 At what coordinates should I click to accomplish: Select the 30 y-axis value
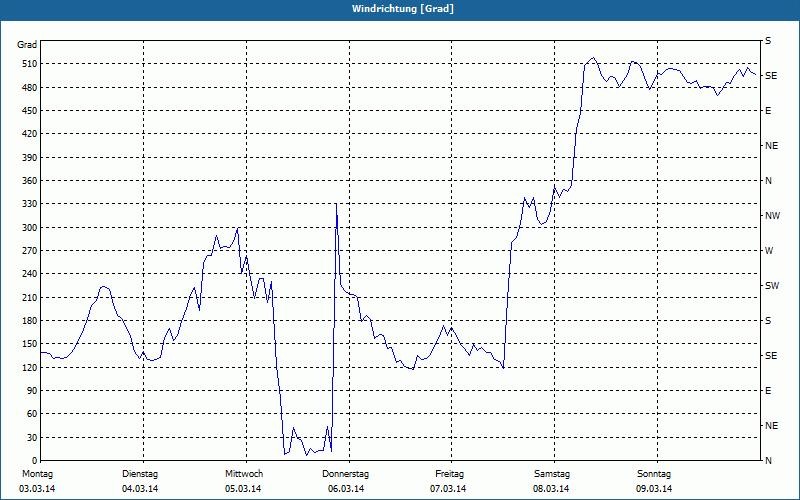pyautogui.click(x=32, y=438)
